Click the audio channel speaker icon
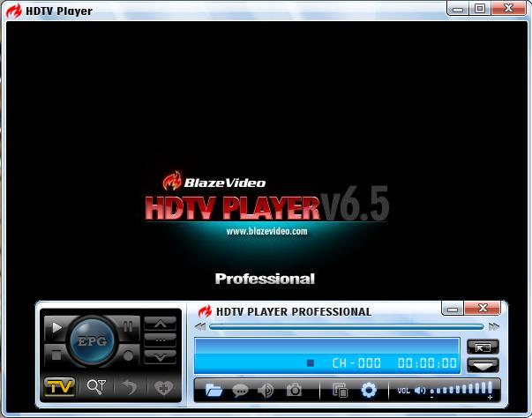Image resolution: width=532 pixels, height=418 pixels. [x=266, y=390]
